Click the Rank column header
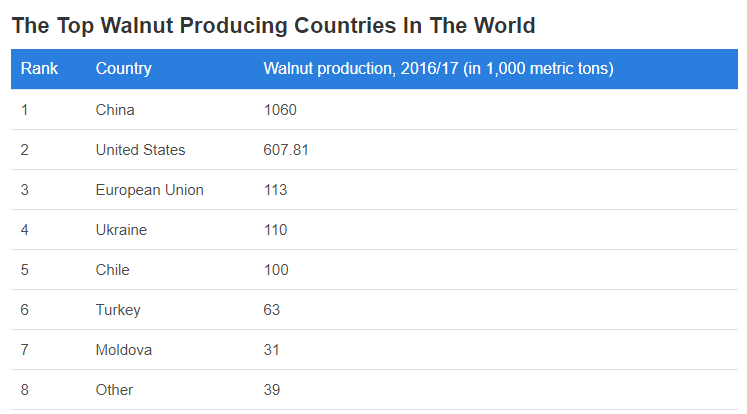 click(x=39, y=69)
